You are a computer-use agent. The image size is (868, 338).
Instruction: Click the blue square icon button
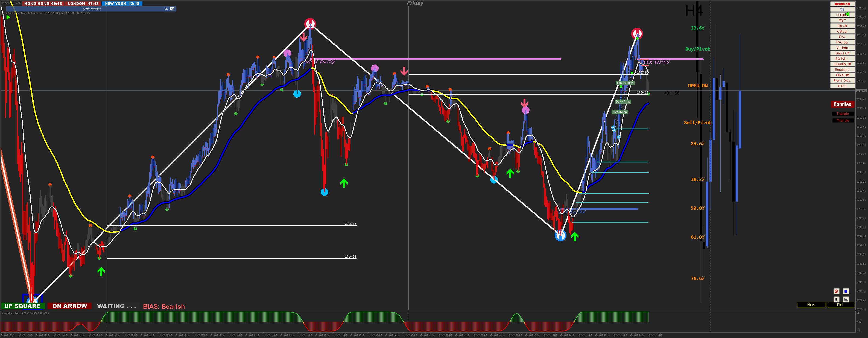click(x=846, y=292)
